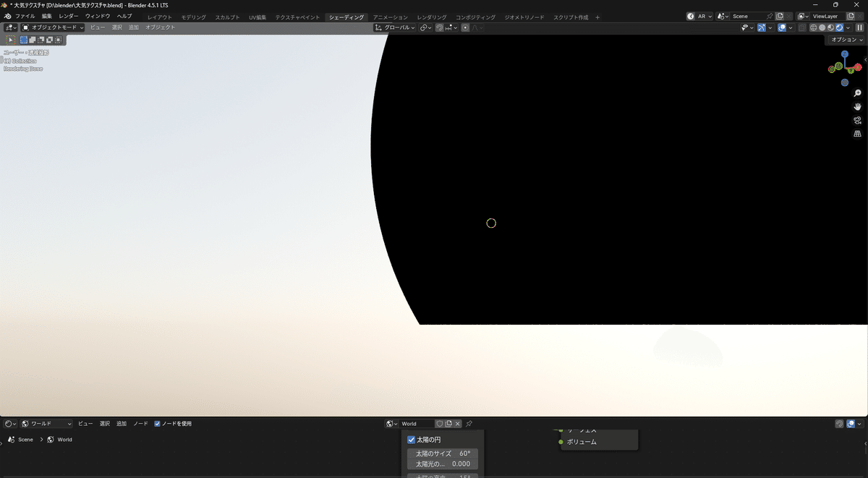The height and width of the screenshot is (478, 868).
Task: Switch to the アニメーション workspace tab
Action: point(390,17)
